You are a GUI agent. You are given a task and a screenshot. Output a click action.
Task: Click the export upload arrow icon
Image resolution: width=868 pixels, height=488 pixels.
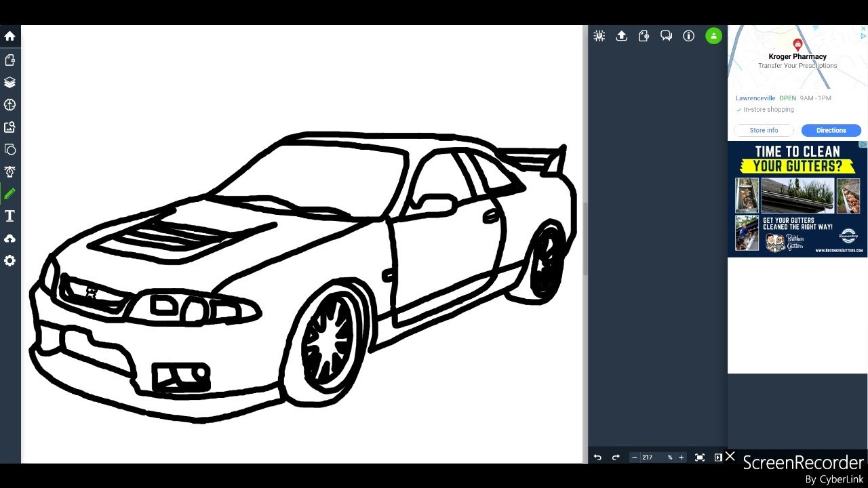621,36
